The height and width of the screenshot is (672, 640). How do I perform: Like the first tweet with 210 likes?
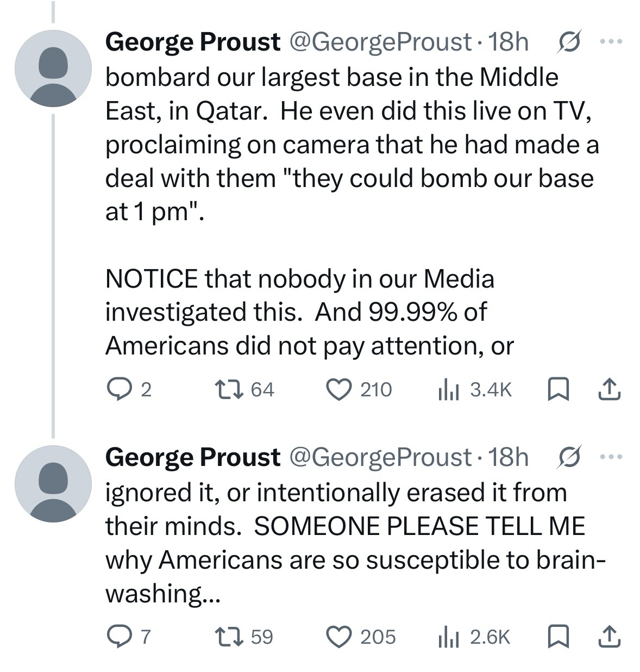tap(339, 389)
